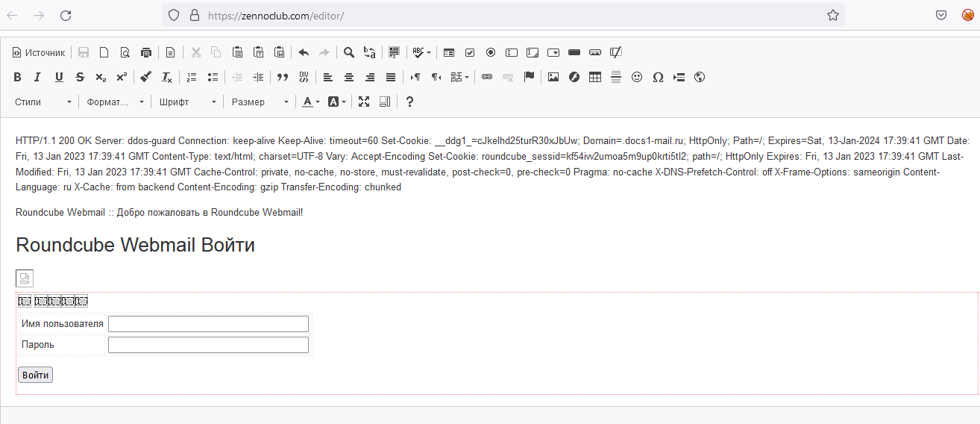Insert a Selection field icon
Screen dimensions: 980x424
point(553,52)
